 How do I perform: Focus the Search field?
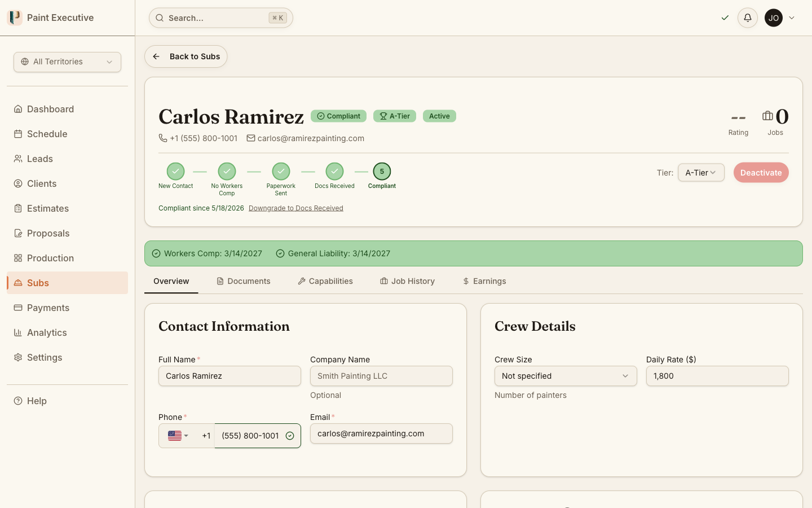click(x=221, y=18)
